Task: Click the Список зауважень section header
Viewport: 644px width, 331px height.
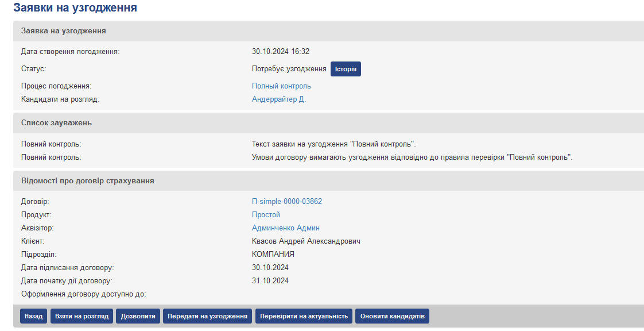Action: pyautogui.click(x=56, y=123)
